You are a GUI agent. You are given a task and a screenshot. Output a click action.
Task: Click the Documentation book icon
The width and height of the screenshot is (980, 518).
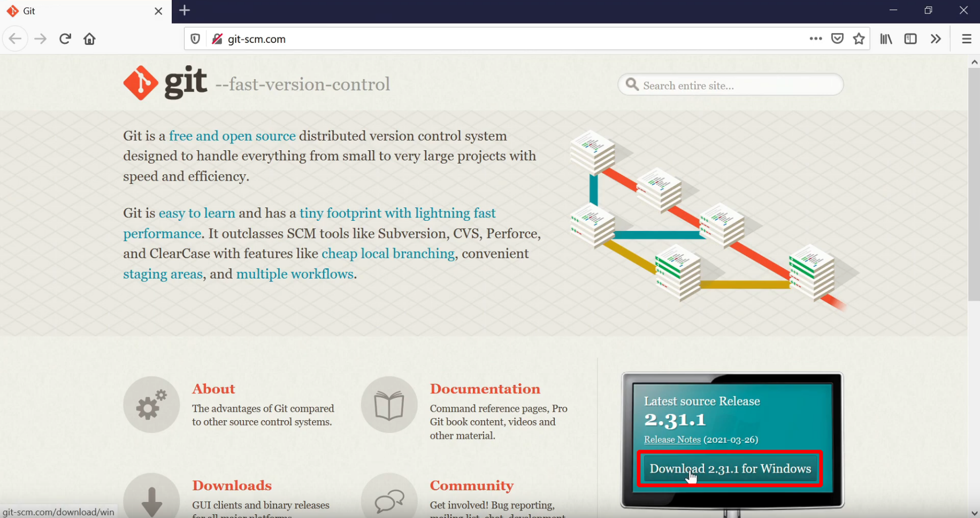[x=389, y=405]
